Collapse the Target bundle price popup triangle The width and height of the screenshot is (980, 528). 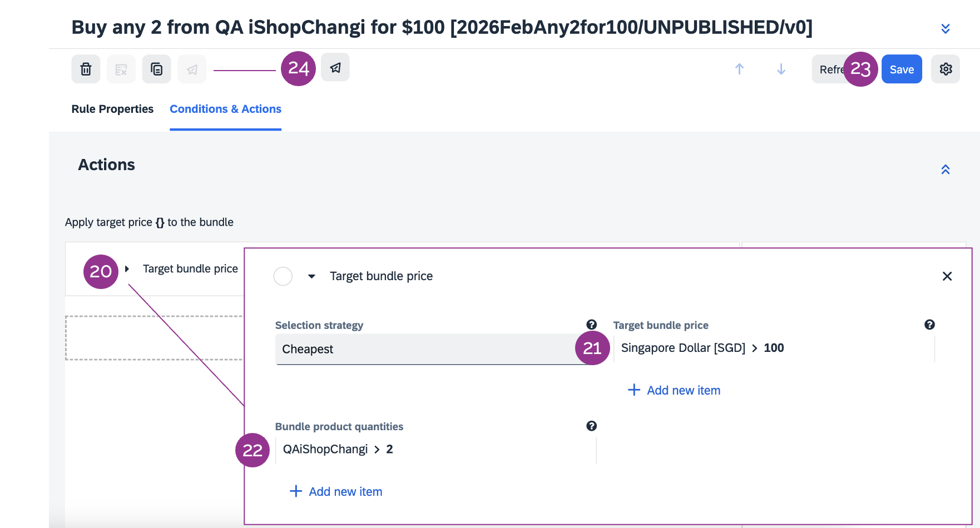312,276
